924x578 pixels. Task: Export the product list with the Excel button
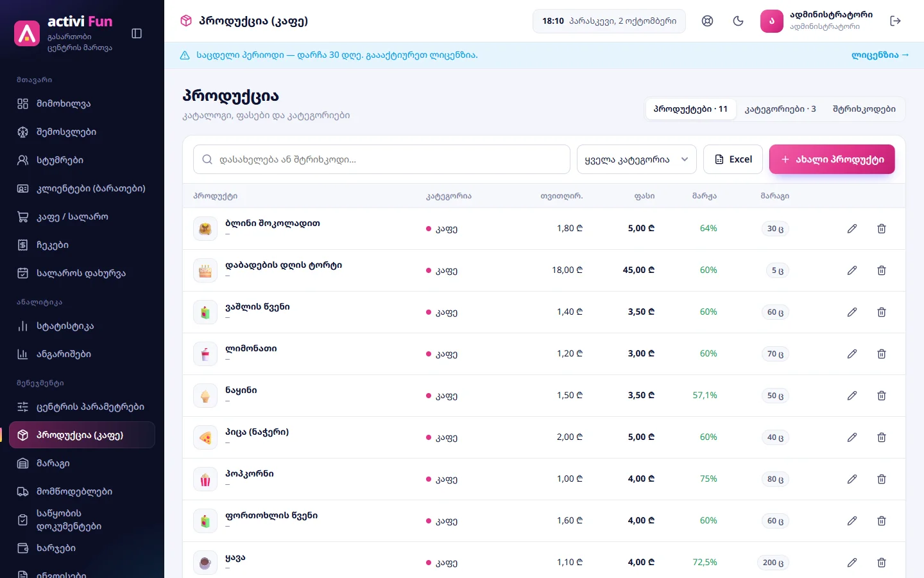point(733,159)
